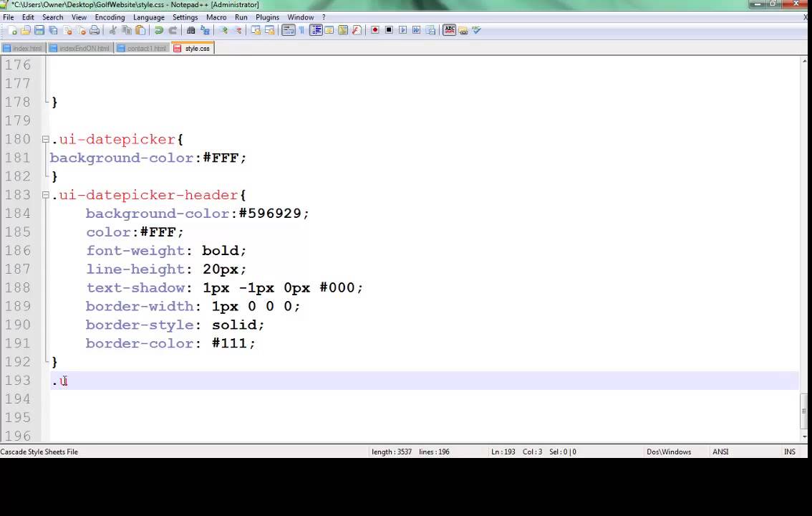Click the Synchronize Horizontal Scrolling icon
The width and height of the screenshot is (812, 516).
270,31
